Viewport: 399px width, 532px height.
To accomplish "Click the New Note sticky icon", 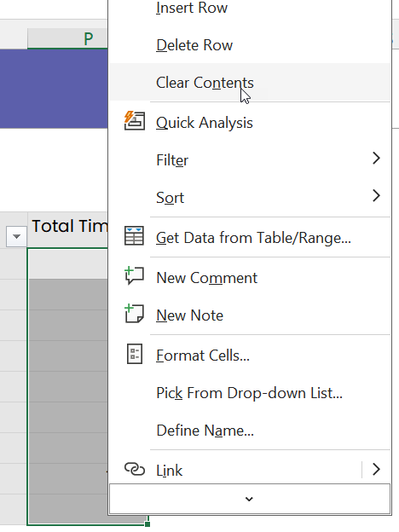I will pos(135,313).
